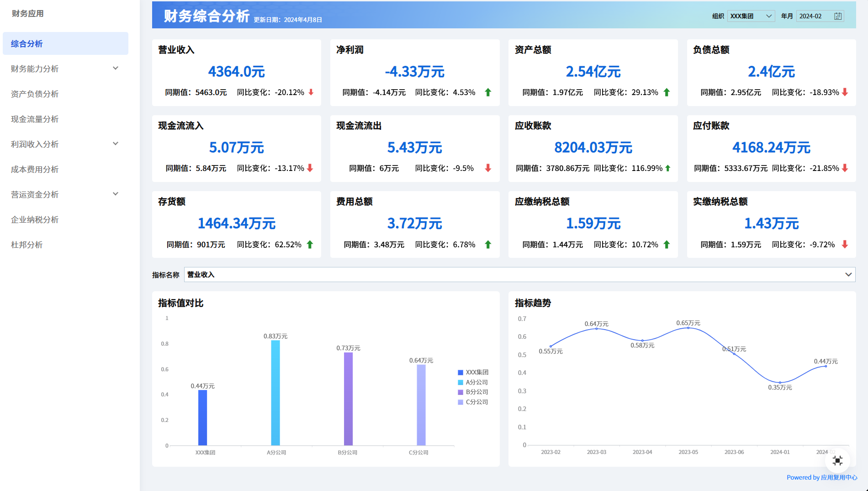
Task: Click the B分公司 bar in chart
Action: coord(348,399)
